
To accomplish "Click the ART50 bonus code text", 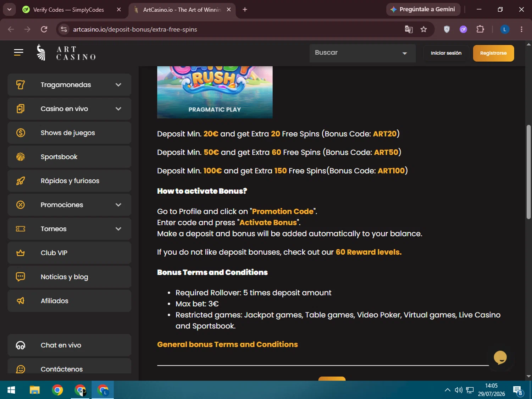I will [386, 152].
